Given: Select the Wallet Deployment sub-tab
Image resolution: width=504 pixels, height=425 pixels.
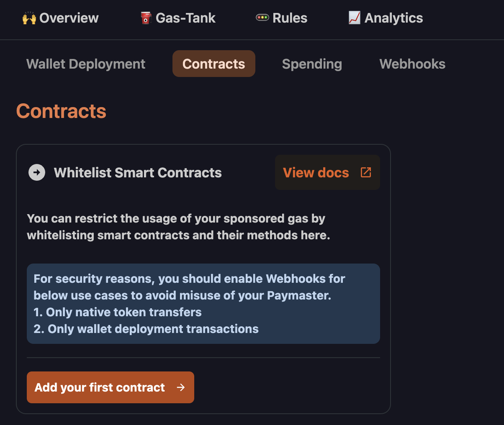Looking at the screenshot, I should pyautogui.click(x=86, y=64).
